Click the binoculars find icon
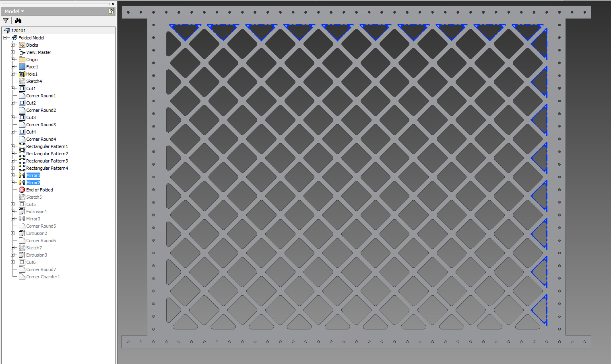 point(18,21)
